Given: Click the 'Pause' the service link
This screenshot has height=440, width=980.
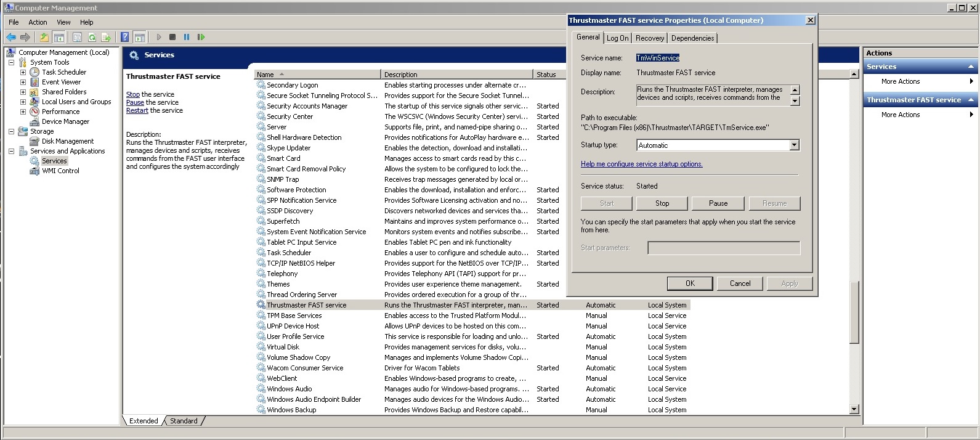Looking at the screenshot, I should point(135,102).
